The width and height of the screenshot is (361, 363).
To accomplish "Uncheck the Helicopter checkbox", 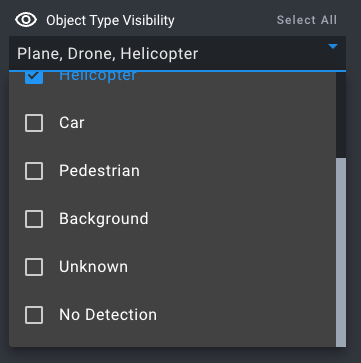I will (x=34, y=77).
